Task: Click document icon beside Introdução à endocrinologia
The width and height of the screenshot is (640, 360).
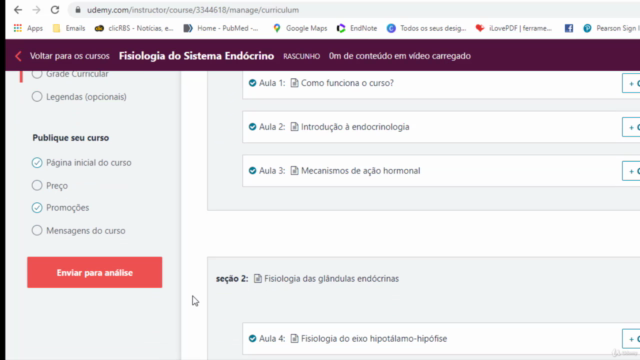Action: (294, 127)
